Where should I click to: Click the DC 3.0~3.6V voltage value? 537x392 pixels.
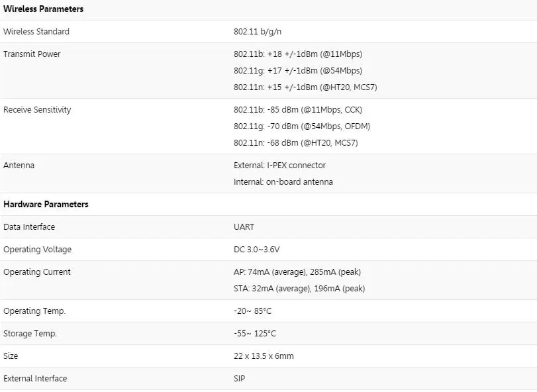click(256, 250)
